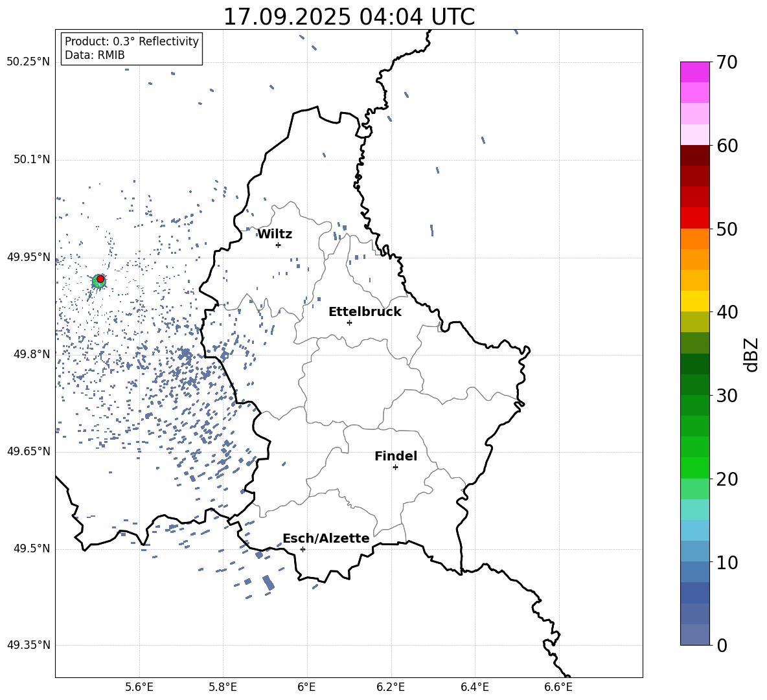Click the 0 colorbar tick label
Image resolution: width=767 pixels, height=700 pixels.
click(x=722, y=645)
